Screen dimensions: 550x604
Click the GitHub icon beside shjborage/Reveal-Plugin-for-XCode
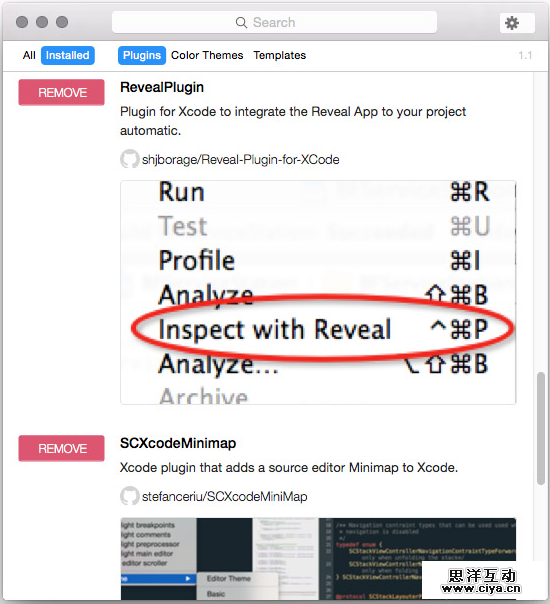tap(129, 159)
